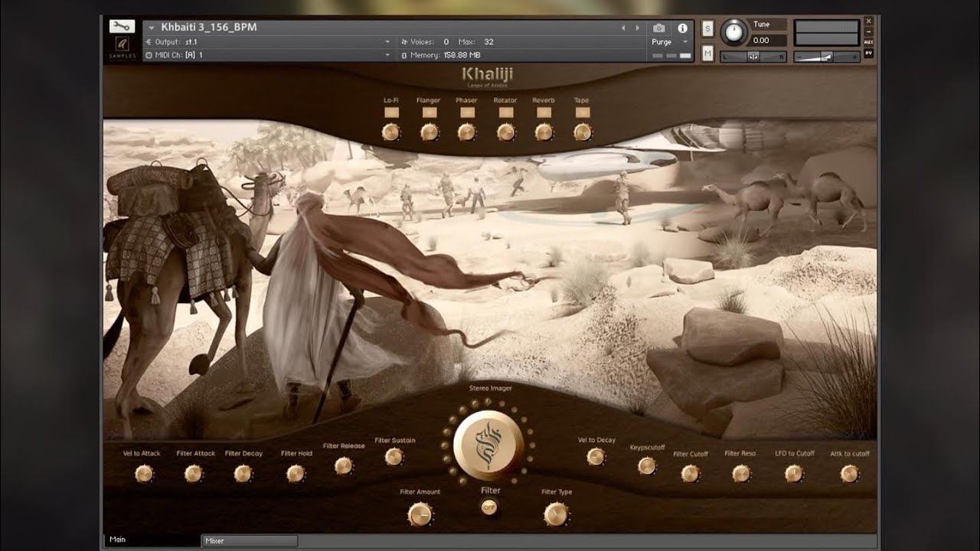Click the Stereo Imager label
This screenshot has width=980, height=551.
pyautogui.click(x=490, y=389)
